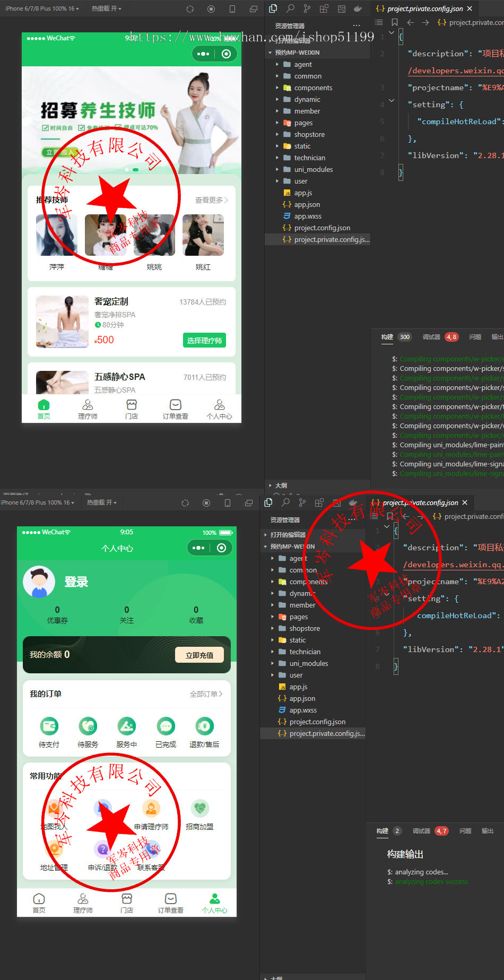Click the 优惠券 counter
This screenshot has height=980, width=504.
point(57,615)
